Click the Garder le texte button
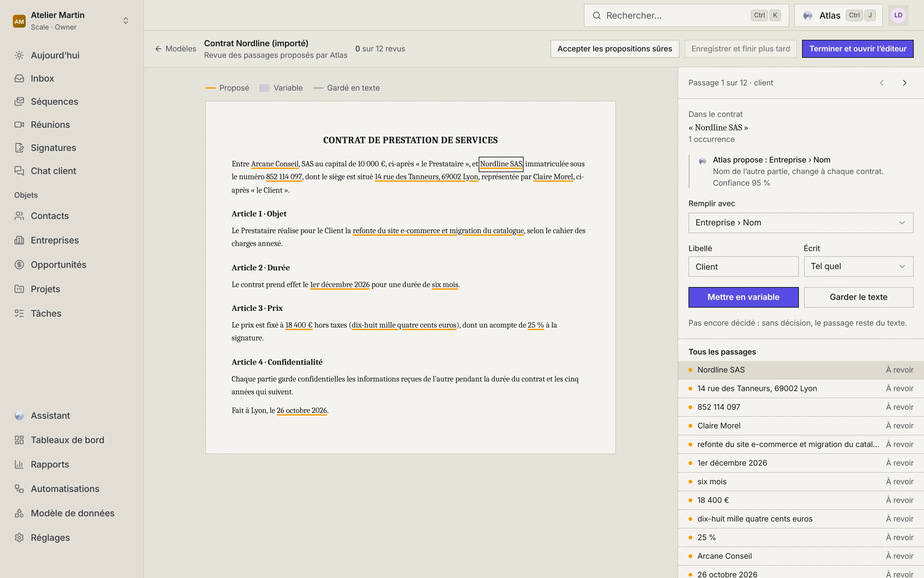 point(858,297)
